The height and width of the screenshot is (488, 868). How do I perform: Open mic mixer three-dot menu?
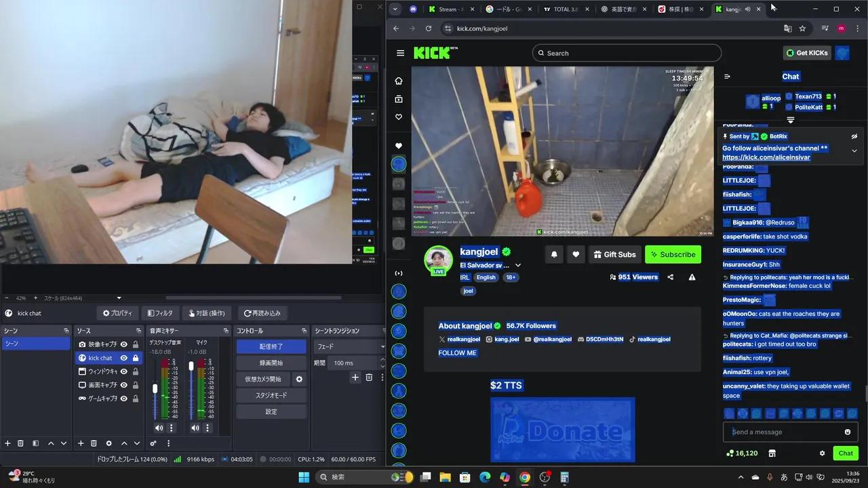coord(208,428)
